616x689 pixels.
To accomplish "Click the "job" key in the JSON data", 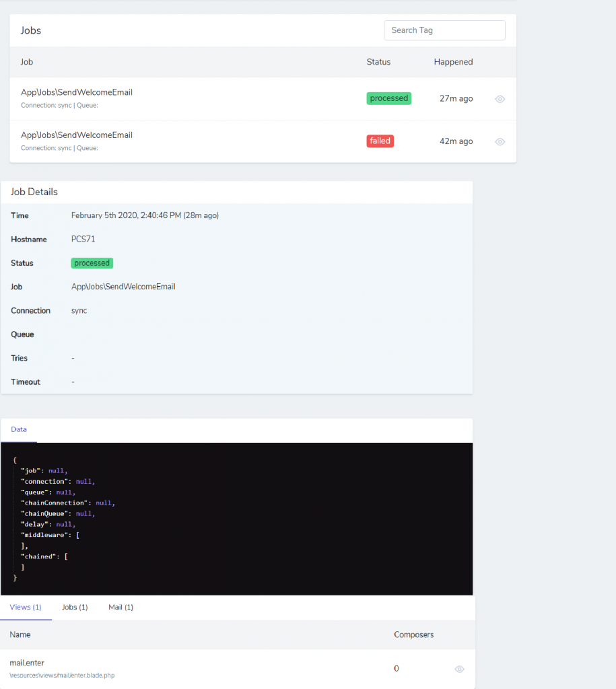I will pos(32,470).
